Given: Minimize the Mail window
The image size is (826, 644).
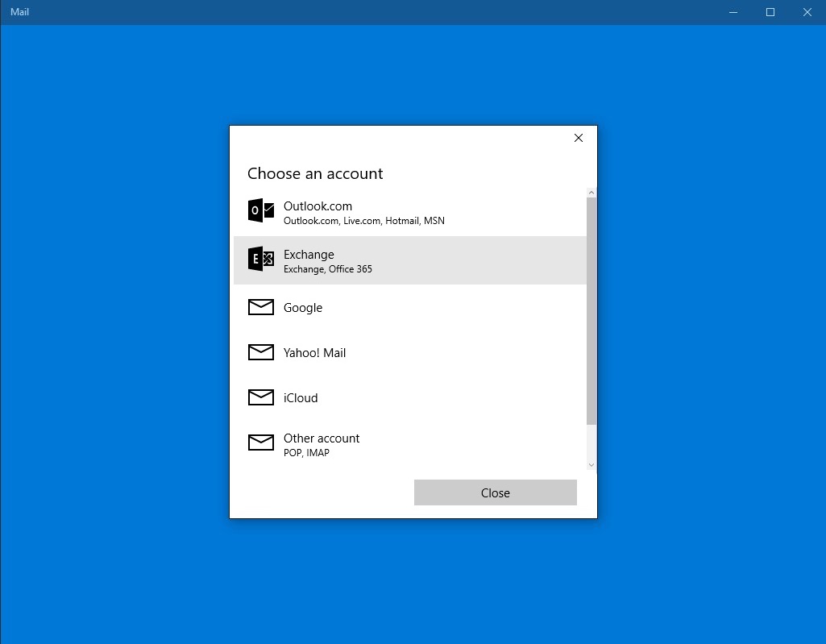Looking at the screenshot, I should click(x=733, y=12).
